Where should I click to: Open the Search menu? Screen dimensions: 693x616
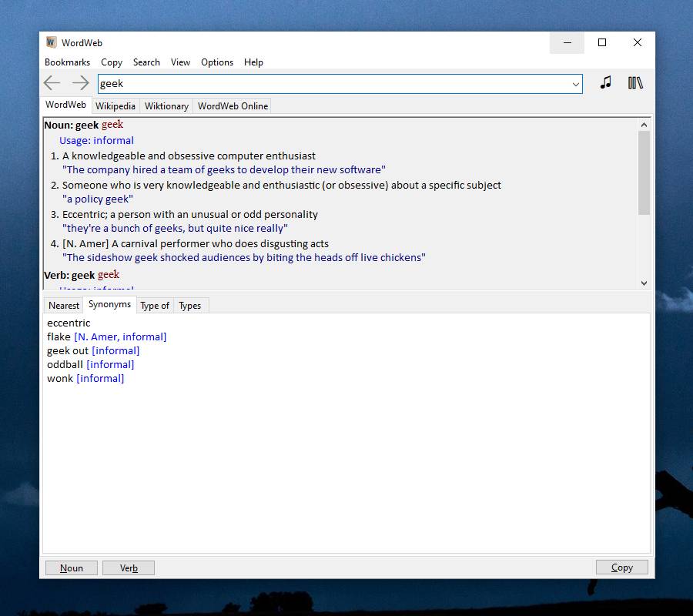click(x=146, y=62)
